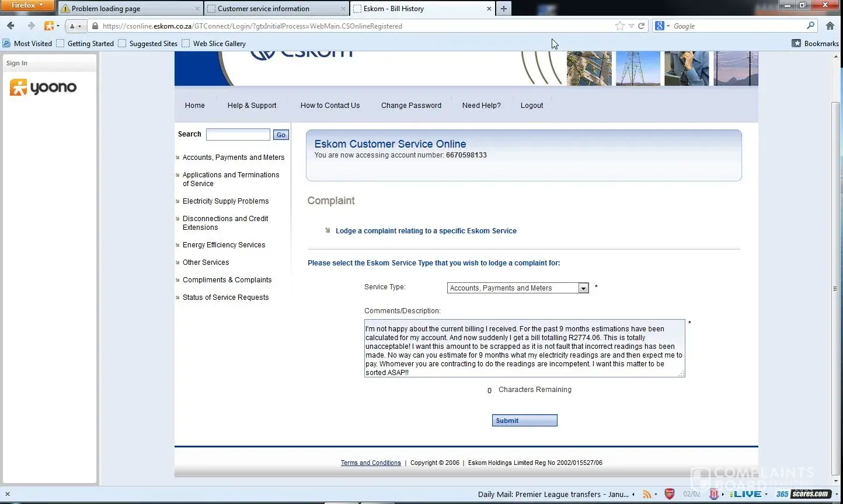Viewport: 843px width, 504px height.
Task: Click the yoono logo in the sidebar
Action: 43,87
